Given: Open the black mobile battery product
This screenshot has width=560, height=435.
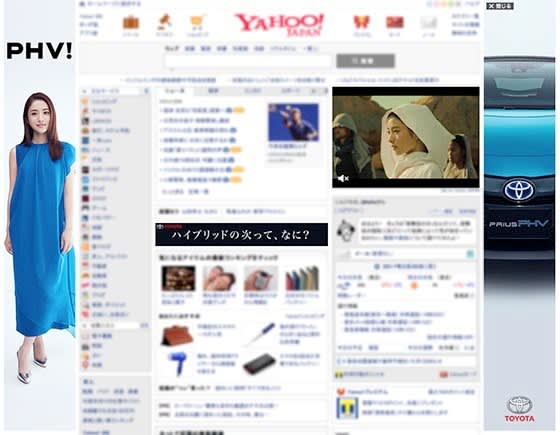Looking at the screenshot, I should (259, 364).
